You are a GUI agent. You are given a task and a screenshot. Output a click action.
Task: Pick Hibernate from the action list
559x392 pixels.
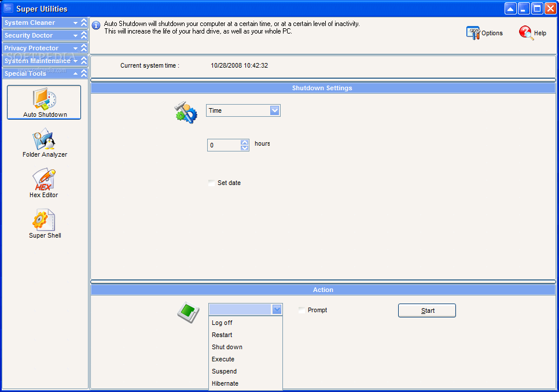pos(245,383)
